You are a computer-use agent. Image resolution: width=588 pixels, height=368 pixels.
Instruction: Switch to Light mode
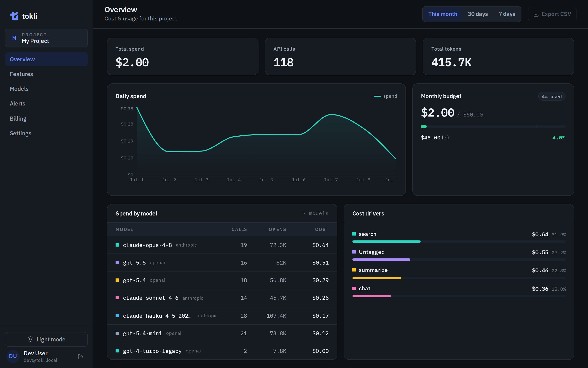(46, 339)
